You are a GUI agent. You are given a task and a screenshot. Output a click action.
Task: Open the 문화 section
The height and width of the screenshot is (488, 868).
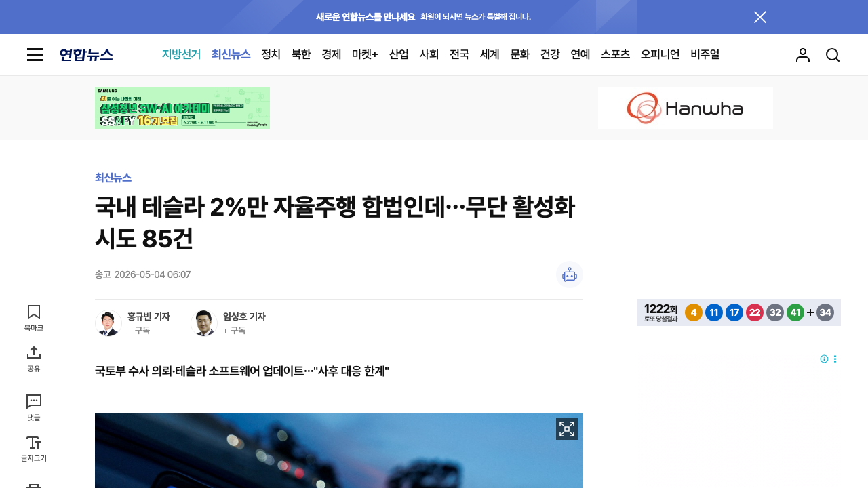519,54
